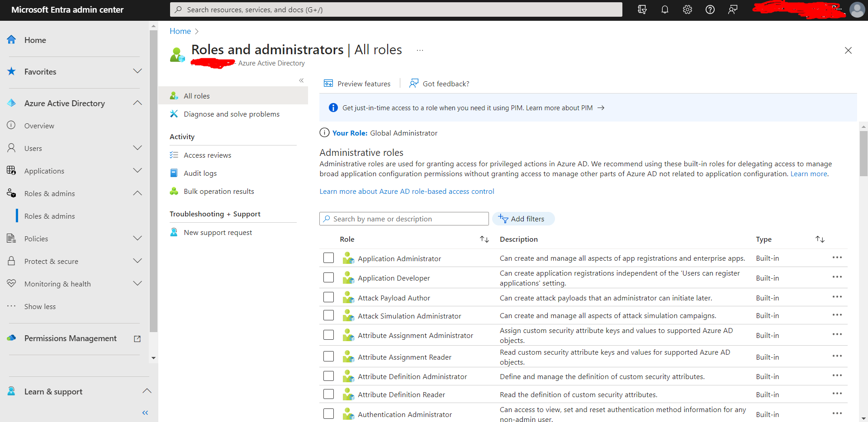Click the Got feedback? button
This screenshot has height=422, width=868.
439,84
